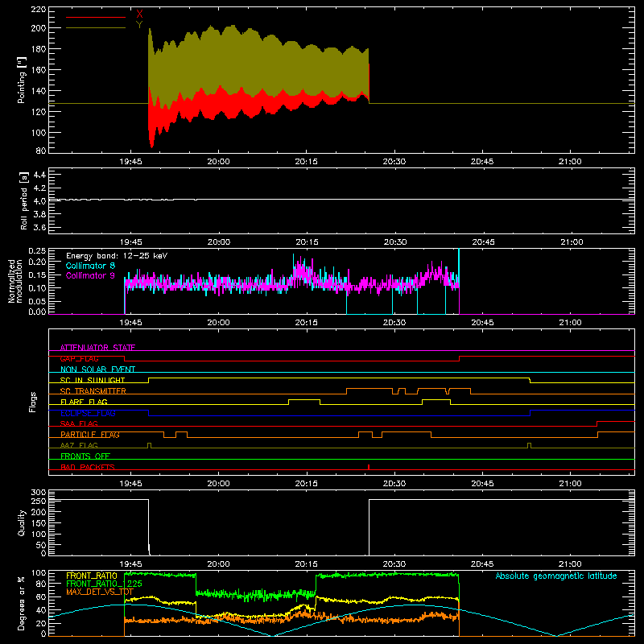Click the 'Energy band: 12-25 keV' annotation
644x644 pixels.
117,256
